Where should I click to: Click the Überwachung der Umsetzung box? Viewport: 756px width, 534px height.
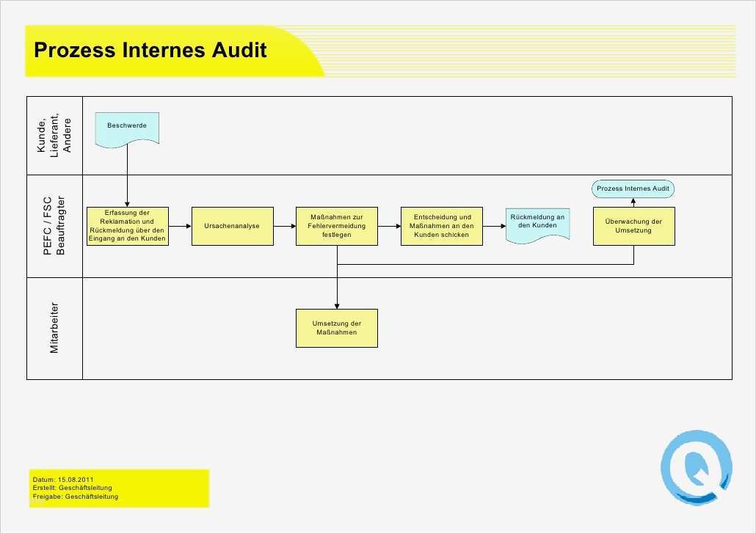coord(634,226)
